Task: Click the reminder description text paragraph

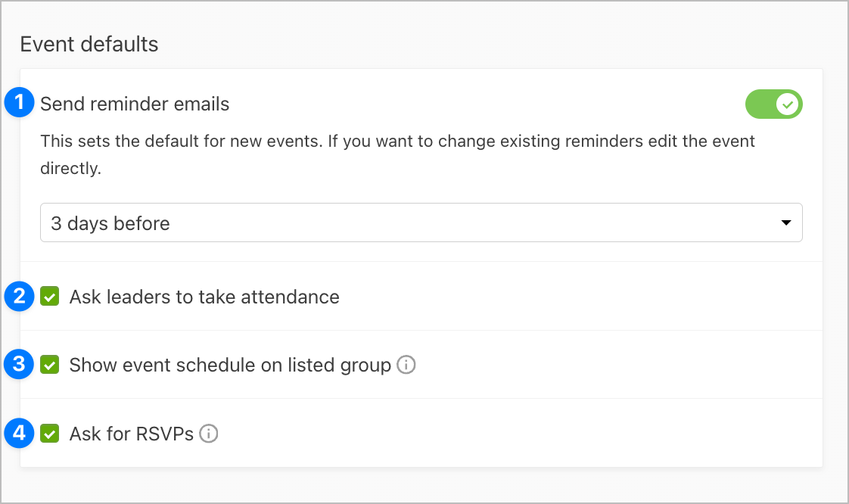Action: coord(397,155)
